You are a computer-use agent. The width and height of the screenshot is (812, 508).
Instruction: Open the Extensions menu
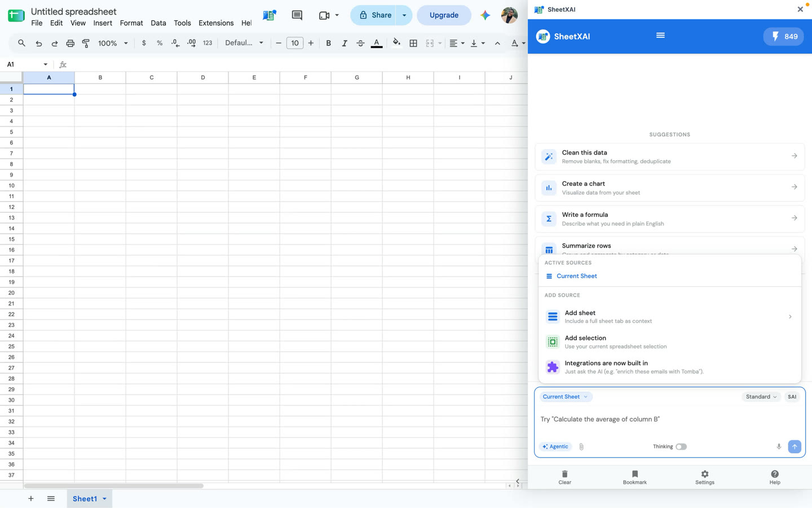(x=216, y=23)
